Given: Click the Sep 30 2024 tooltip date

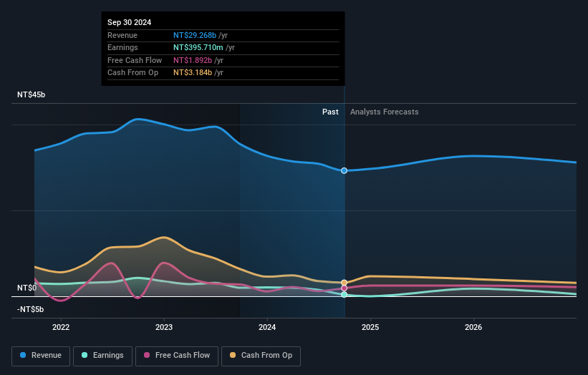Looking at the screenshot, I should (130, 22).
